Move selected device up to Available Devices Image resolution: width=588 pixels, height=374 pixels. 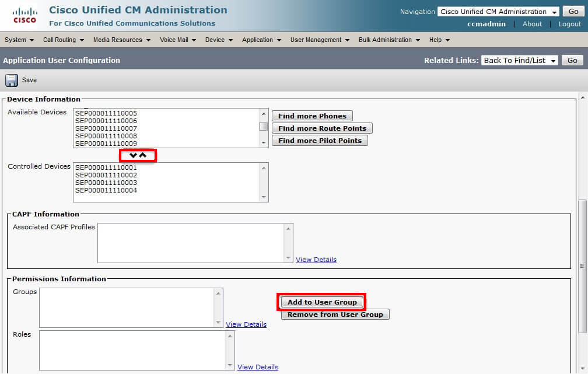coord(143,155)
